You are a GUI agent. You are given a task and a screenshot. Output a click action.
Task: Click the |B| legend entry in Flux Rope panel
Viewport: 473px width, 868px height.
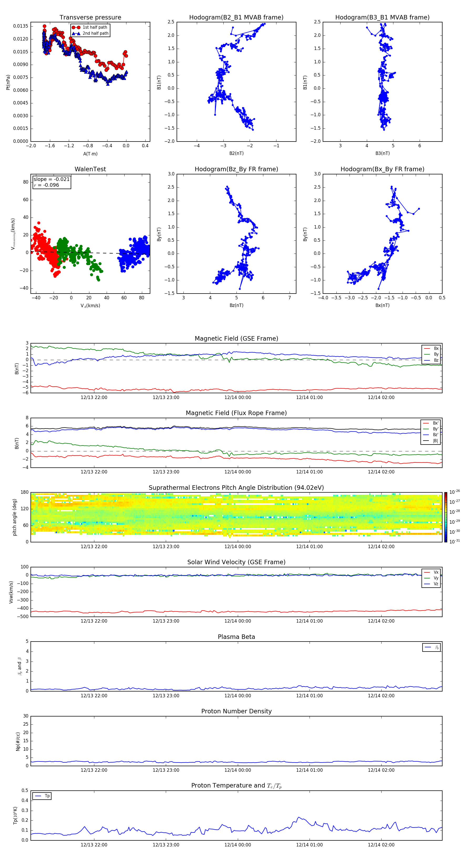tap(431, 441)
